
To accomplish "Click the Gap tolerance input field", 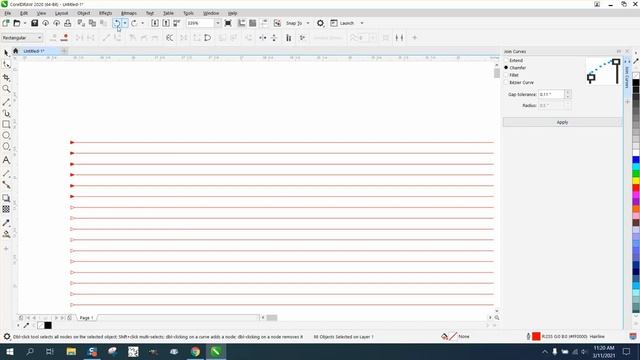I will (x=551, y=94).
